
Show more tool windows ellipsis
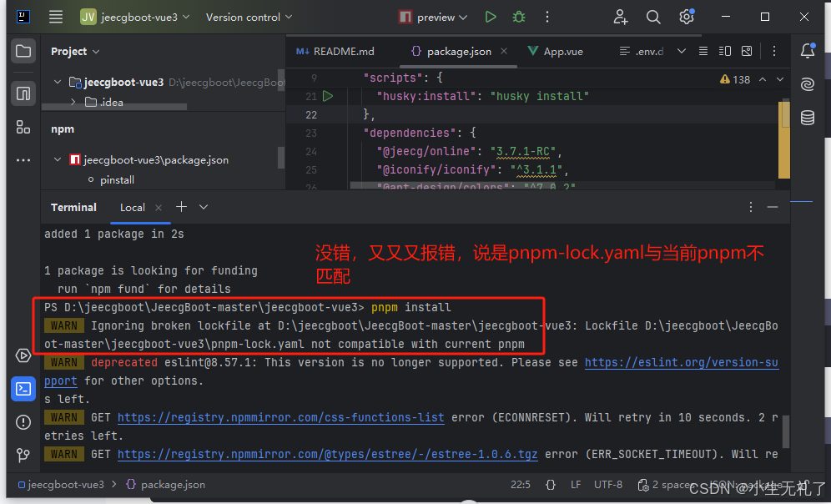(23, 160)
